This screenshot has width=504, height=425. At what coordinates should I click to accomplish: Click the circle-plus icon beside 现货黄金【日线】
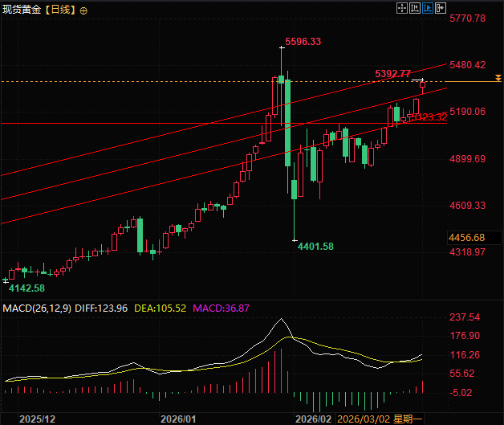[83, 11]
